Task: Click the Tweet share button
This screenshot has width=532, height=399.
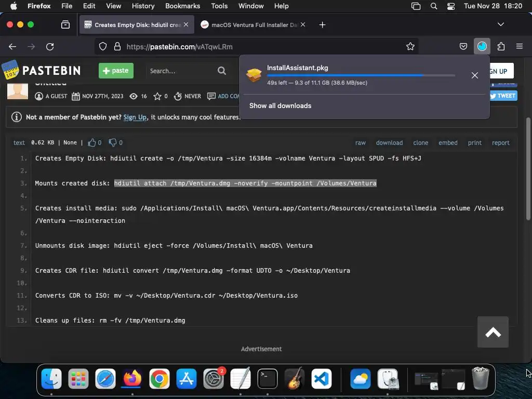Action: click(x=503, y=96)
